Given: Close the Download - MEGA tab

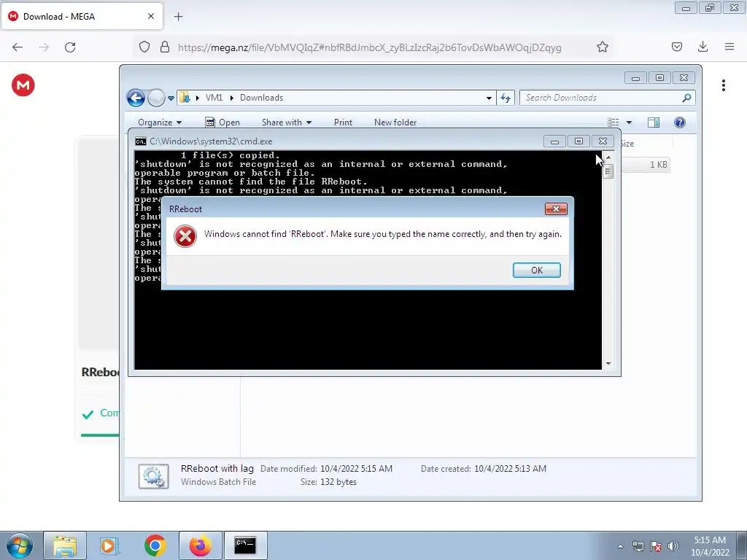Looking at the screenshot, I should point(150,16).
